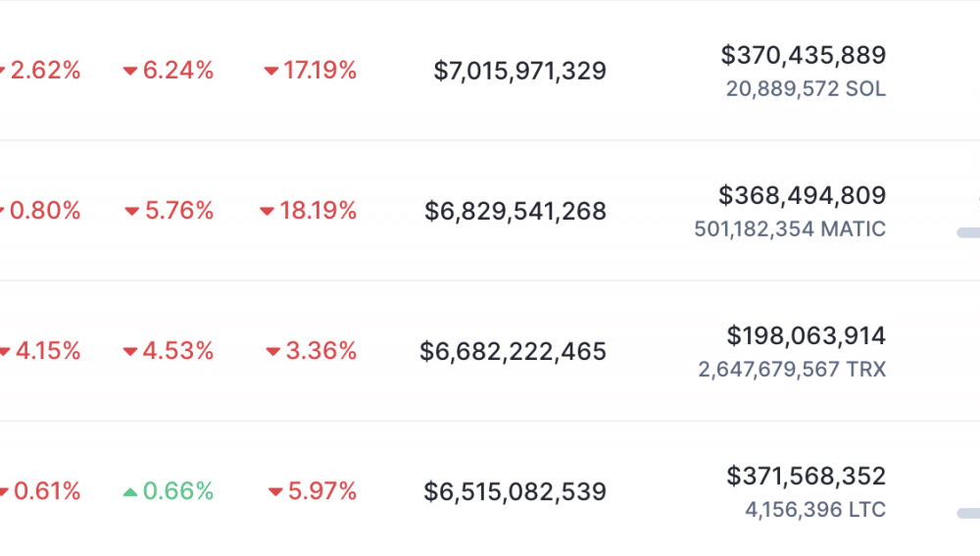Select the $6,829,541,268 market cap value
This screenshot has height=556, width=980.
(515, 212)
